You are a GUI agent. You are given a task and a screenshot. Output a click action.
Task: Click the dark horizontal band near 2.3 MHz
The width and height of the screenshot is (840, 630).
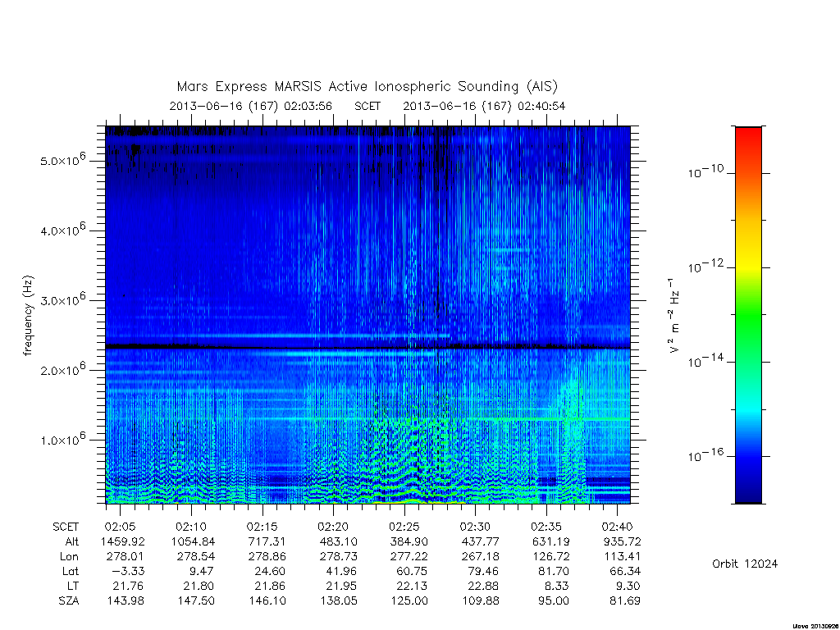367,347
